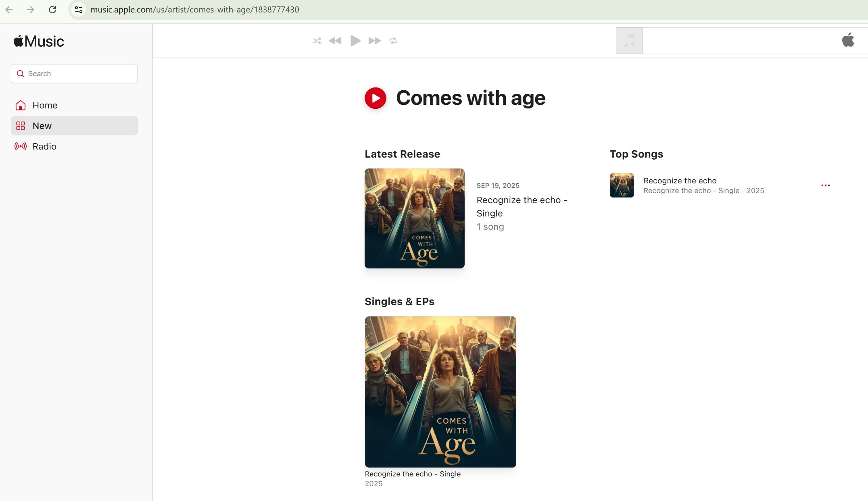The image size is (868, 501).
Task: Click Top Songs small cover thumbnail
Action: pos(622,185)
